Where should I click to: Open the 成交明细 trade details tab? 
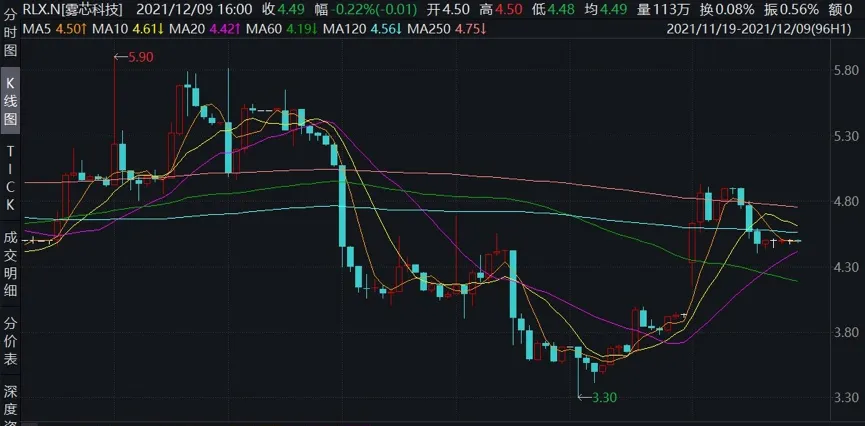(10, 265)
